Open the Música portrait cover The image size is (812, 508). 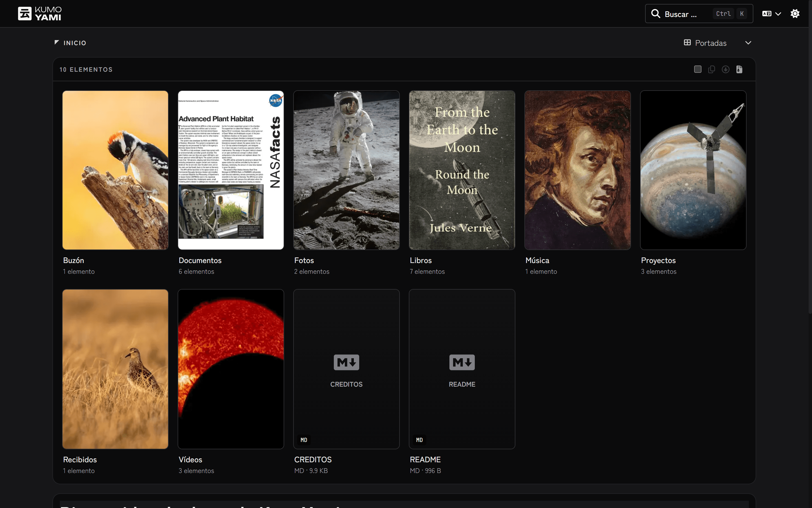pos(577,170)
